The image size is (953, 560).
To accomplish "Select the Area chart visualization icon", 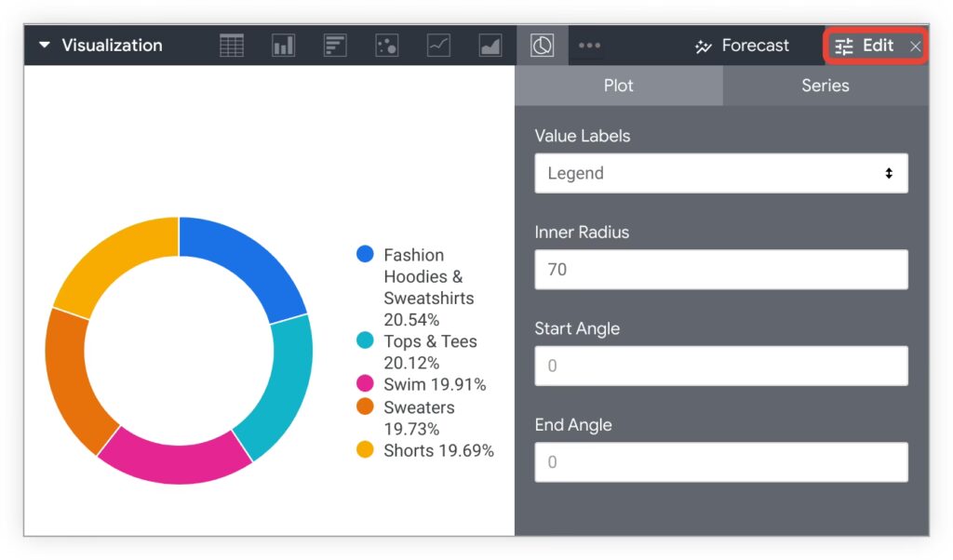I will [490, 46].
